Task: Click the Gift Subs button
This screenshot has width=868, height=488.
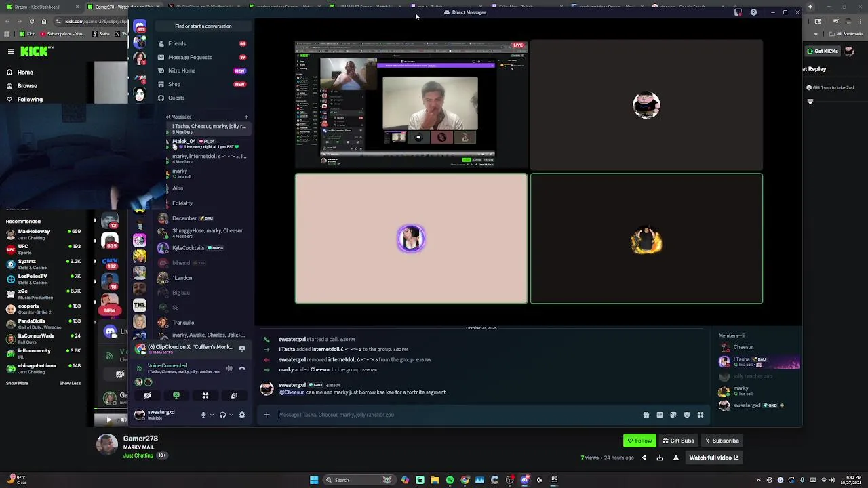Action: 678,441
